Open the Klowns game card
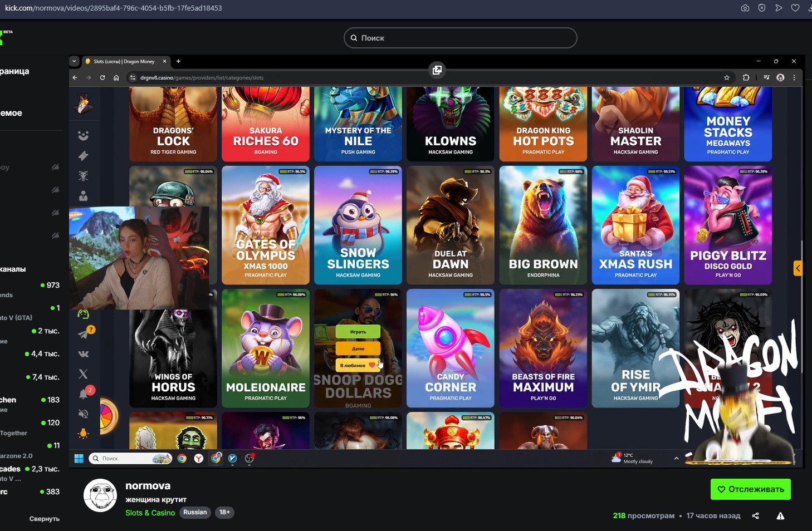The height and width of the screenshot is (531, 812). tap(451, 124)
